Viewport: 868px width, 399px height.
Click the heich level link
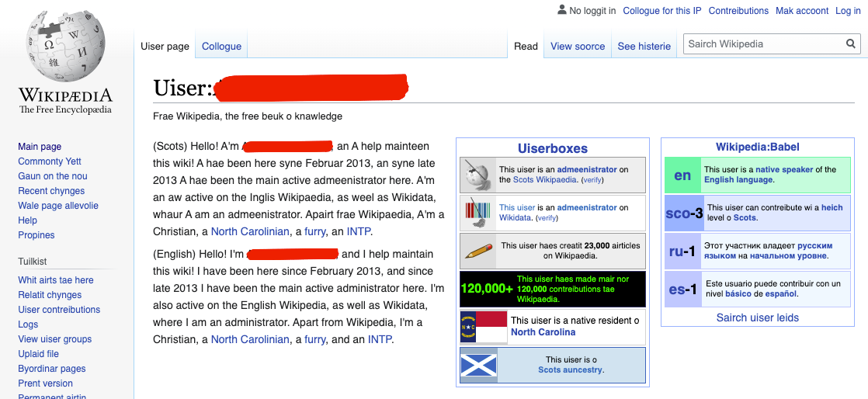832,207
